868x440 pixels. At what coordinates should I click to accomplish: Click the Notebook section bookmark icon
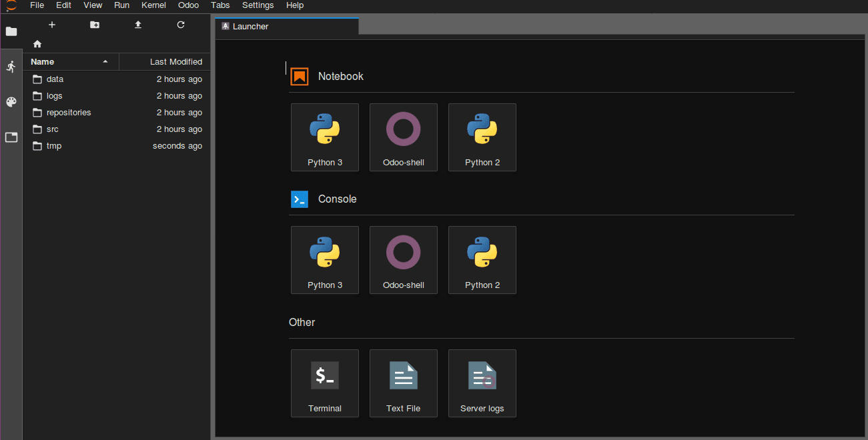[300, 77]
